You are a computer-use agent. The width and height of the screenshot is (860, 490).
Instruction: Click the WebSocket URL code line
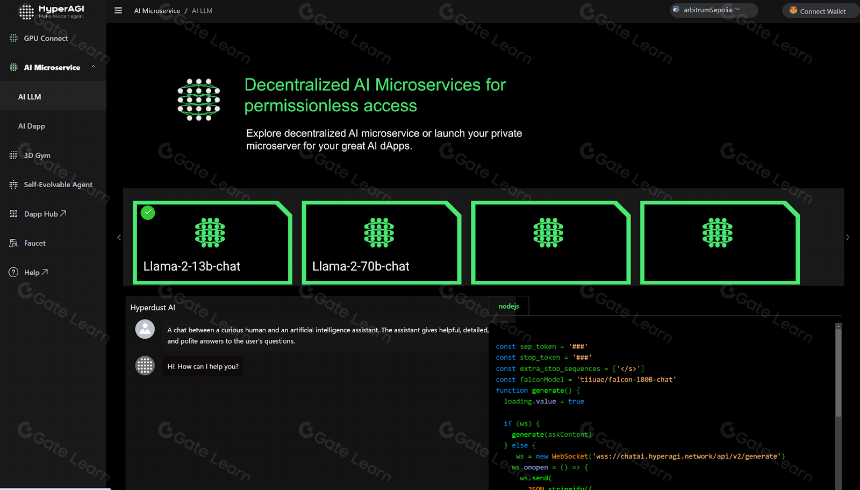pyautogui.click(x=650, y=456)
